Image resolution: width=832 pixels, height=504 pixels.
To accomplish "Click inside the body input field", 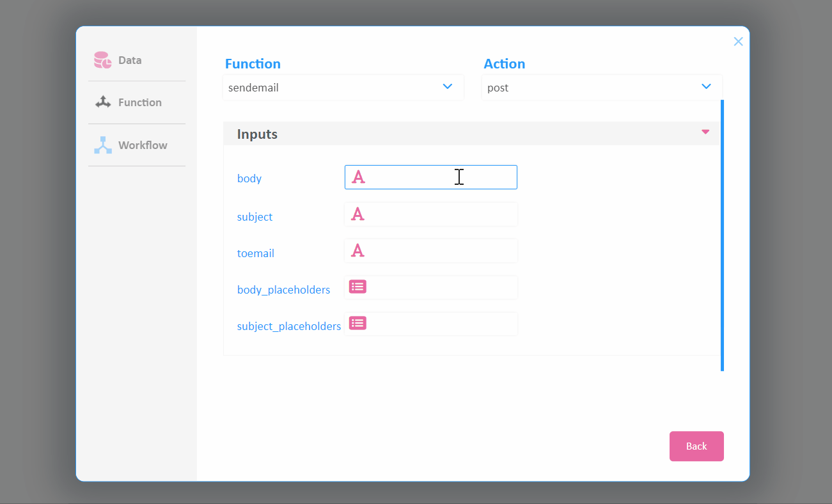I will click(x=431, y=177).
